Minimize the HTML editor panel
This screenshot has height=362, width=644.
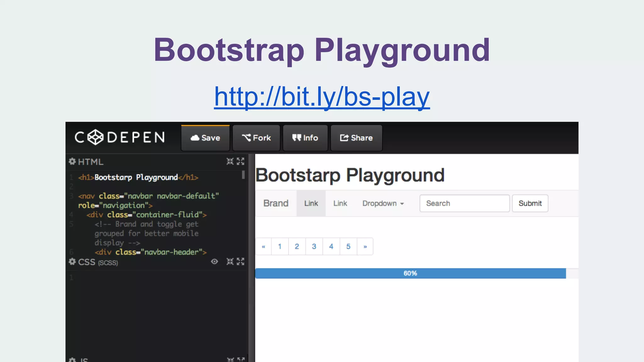pyautogui.click(x=230, y=162)
